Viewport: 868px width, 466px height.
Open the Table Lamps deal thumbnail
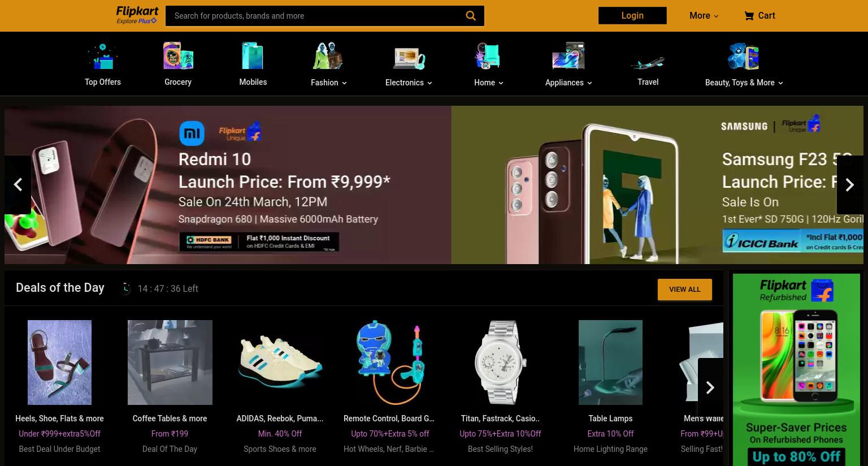pyautogui.click(x=610, y=363)
